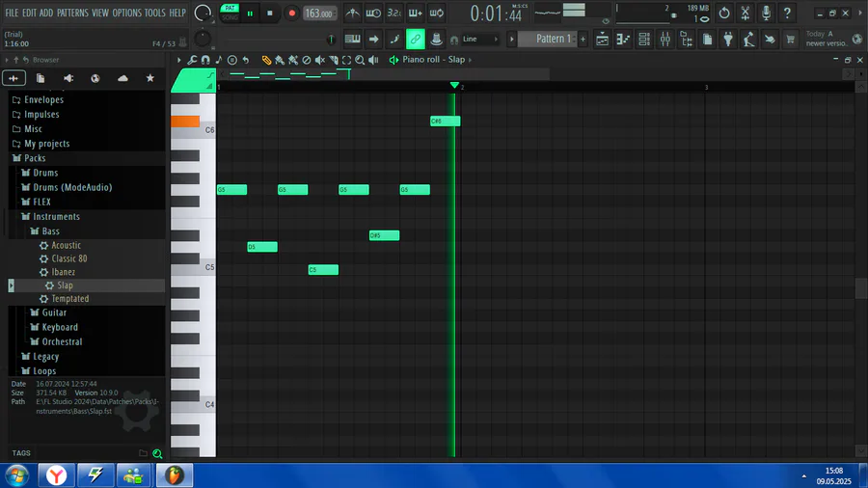Add a new pattern with plus button
Image resolution: width=868 pixels, height=488 pixels.
coord(583,40)
